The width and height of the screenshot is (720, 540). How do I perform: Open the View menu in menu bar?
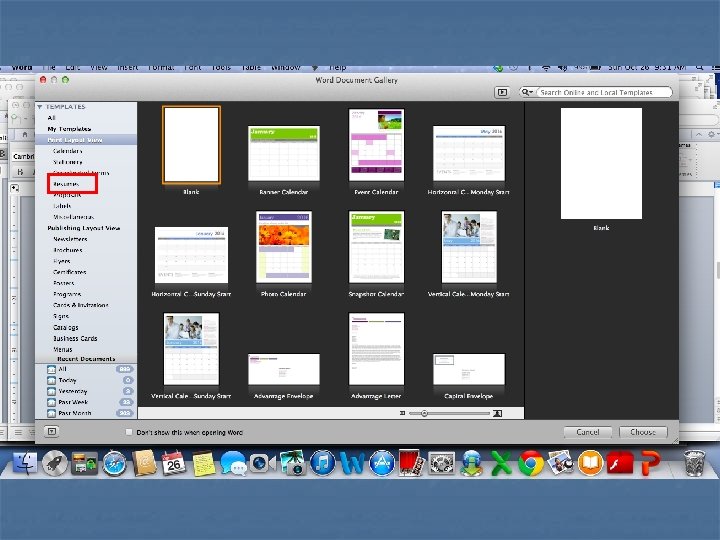[x=98, y=68]
